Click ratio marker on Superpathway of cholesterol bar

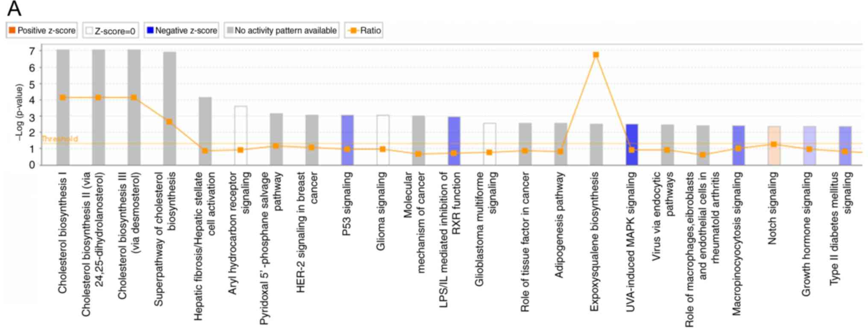(169, 122)
